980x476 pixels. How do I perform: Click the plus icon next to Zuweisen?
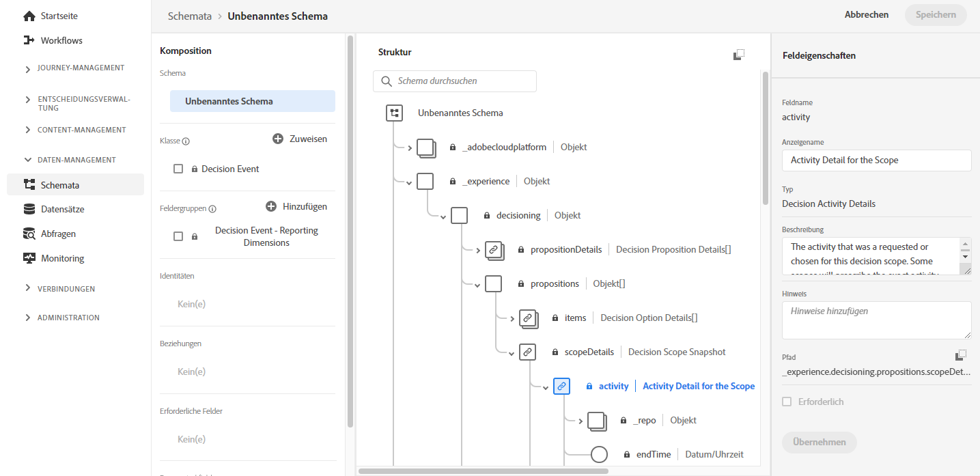point(278,139)
